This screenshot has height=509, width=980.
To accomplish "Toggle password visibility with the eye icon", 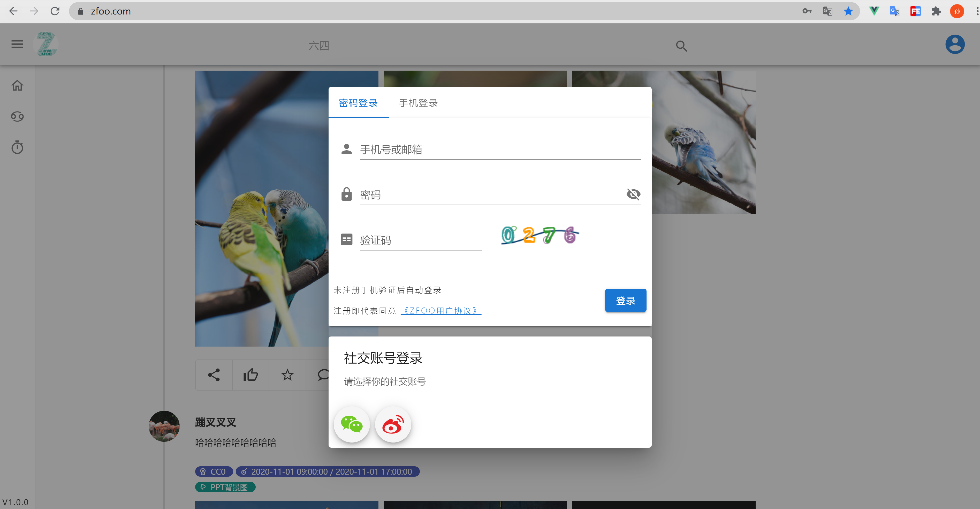I will click(x=633, y=194).
